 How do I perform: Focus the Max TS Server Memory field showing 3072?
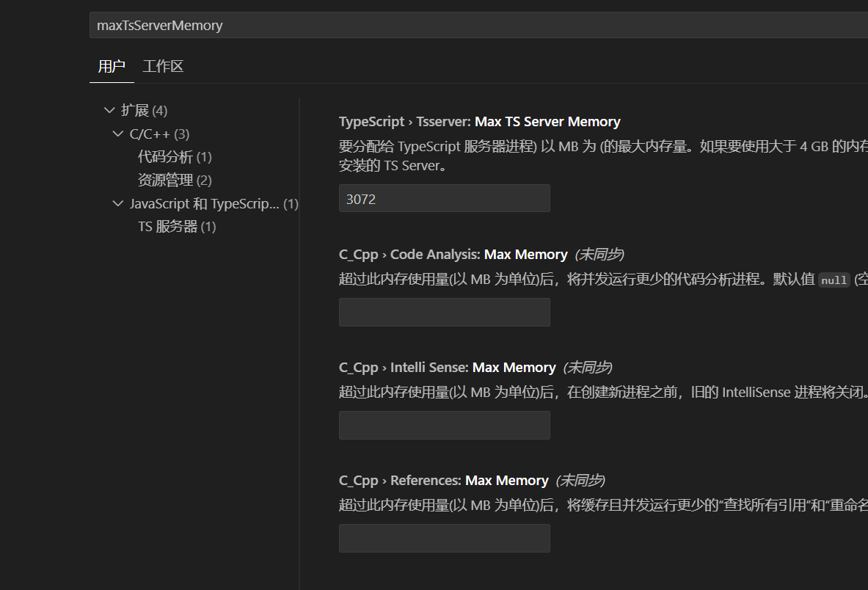pos(444,198)
